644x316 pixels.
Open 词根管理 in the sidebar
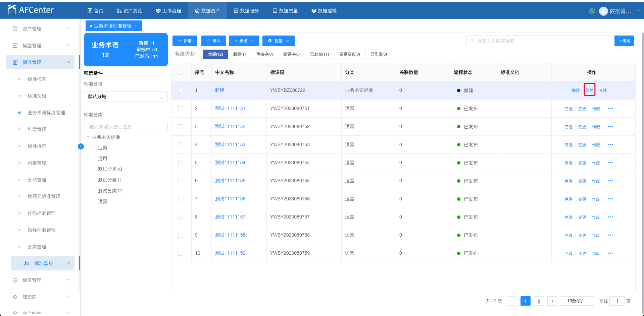point(37,163)
